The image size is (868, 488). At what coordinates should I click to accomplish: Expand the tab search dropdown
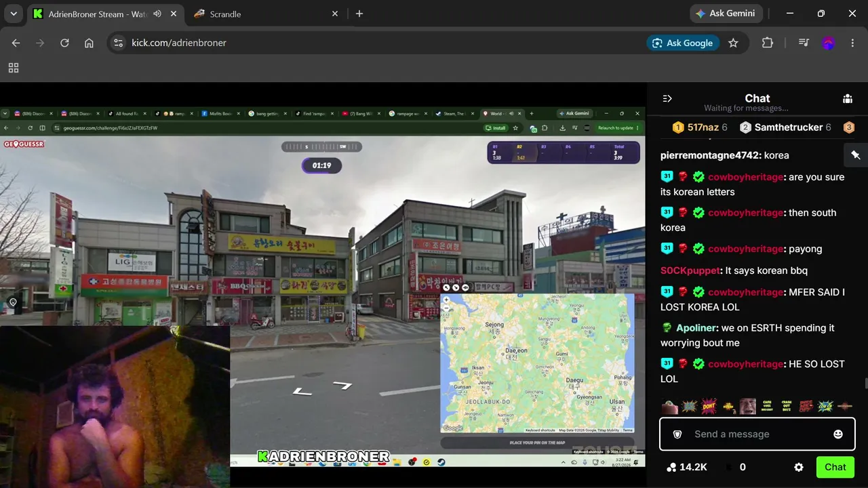pyautogui.click(x=14, y=14)
